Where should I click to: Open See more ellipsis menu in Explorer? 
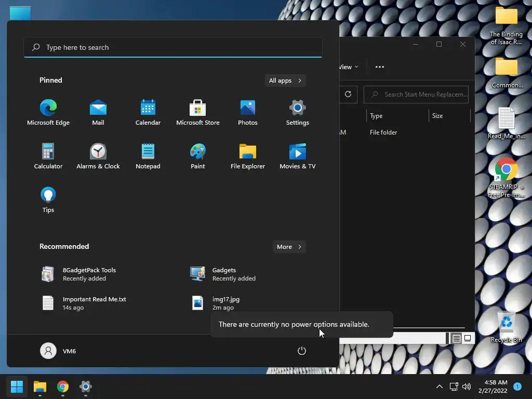coord(380,67)
